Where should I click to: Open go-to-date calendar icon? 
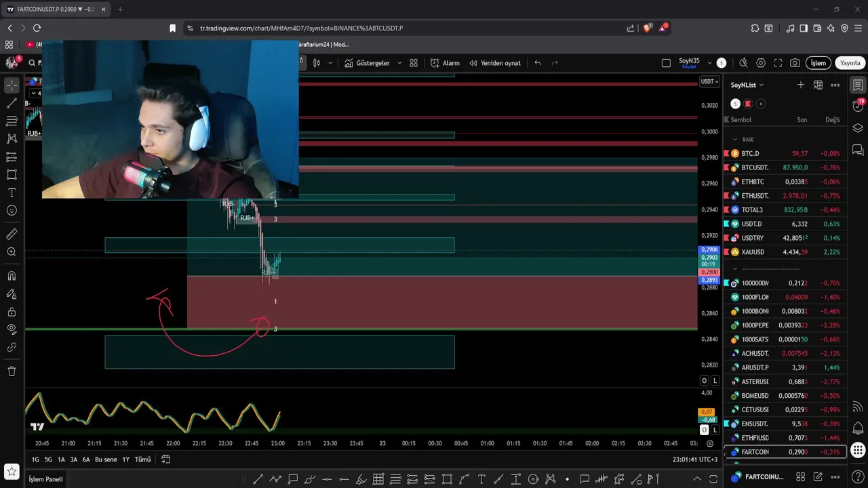click(x=165, y=460)
